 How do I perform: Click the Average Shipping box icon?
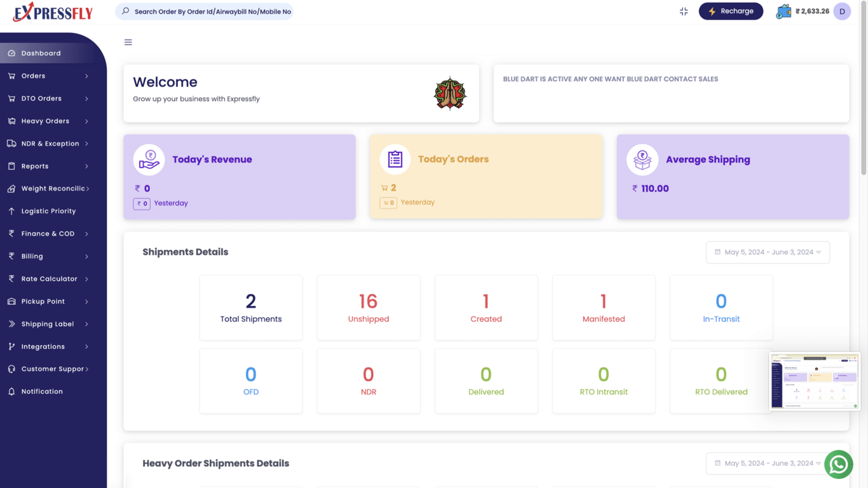point(642,159)
